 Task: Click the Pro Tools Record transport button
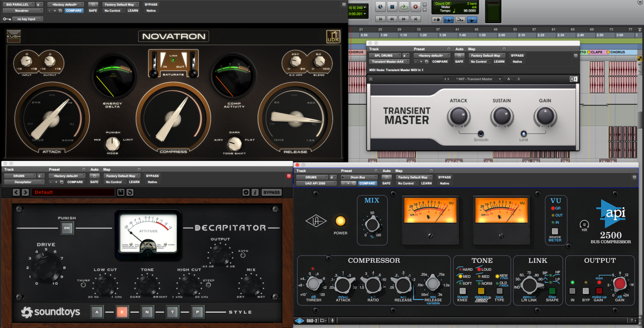point(415,7)
